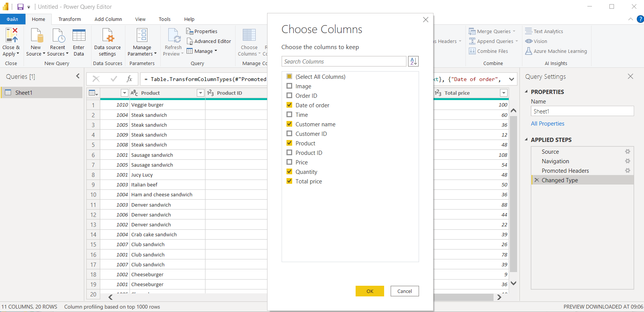Click Append Queries in the Combine group
644x312 pixels.
(493, 41)
